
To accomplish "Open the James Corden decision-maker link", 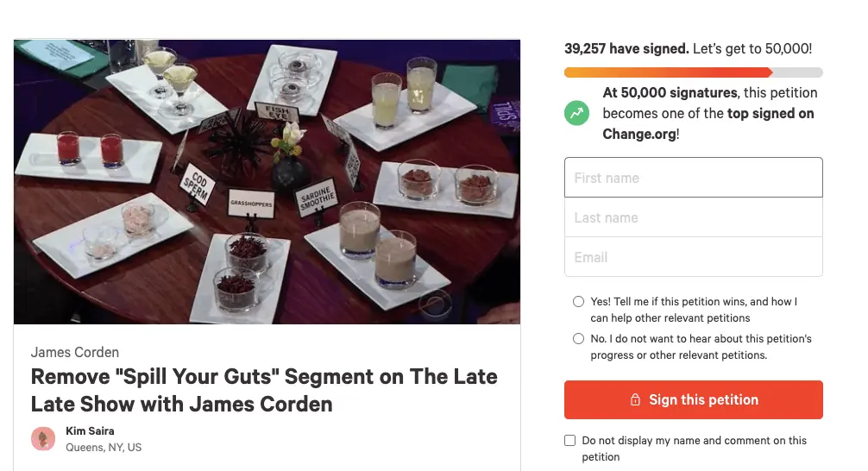I will point(75,352).
